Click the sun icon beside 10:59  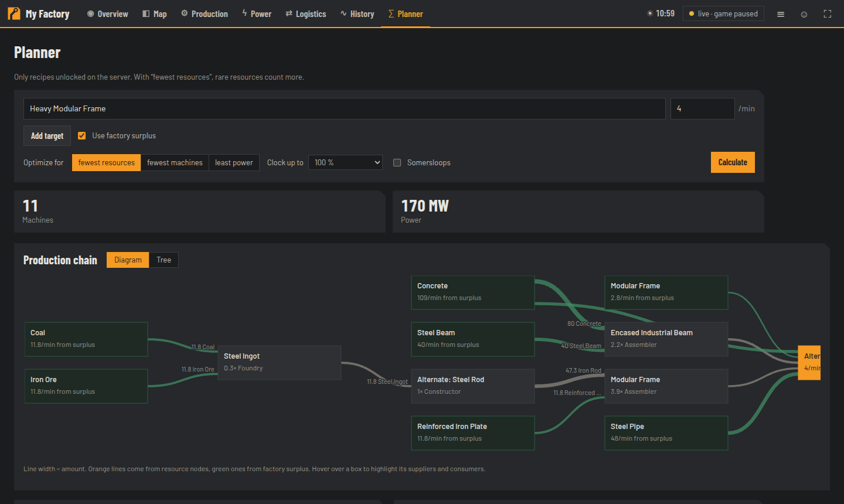[649, 13]
